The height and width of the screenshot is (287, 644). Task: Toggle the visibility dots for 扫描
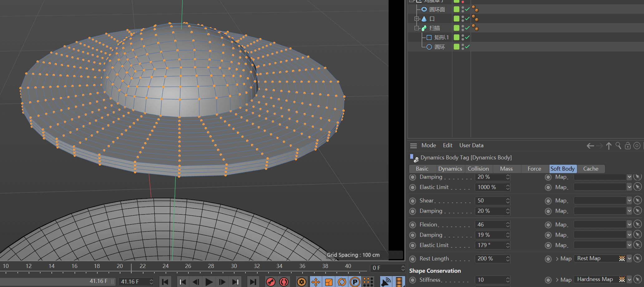[463, 28]
